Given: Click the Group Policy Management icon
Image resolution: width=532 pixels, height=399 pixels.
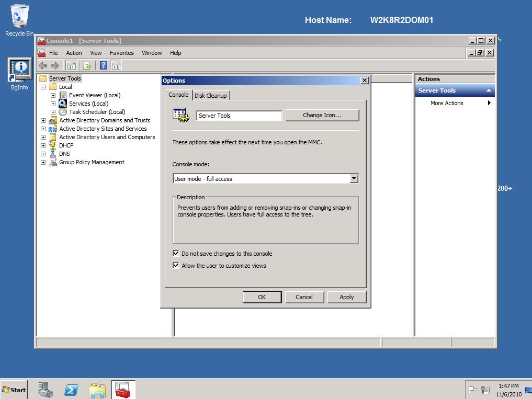Looking at the screenshot, I should (x=53, y=162).
